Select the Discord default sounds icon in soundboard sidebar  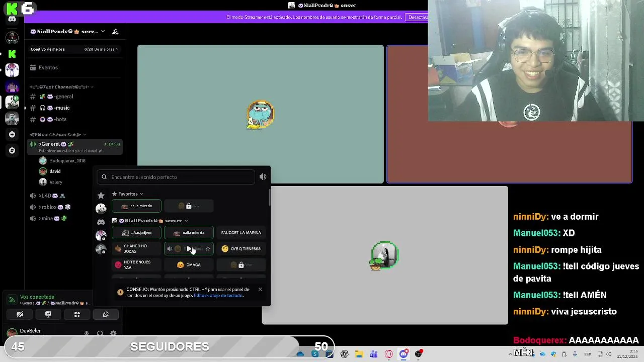[x=101, y=222]
